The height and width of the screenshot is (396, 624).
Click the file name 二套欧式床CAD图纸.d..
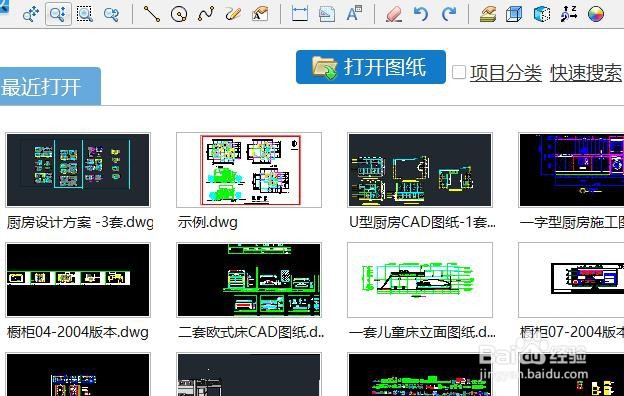[251, 332]
